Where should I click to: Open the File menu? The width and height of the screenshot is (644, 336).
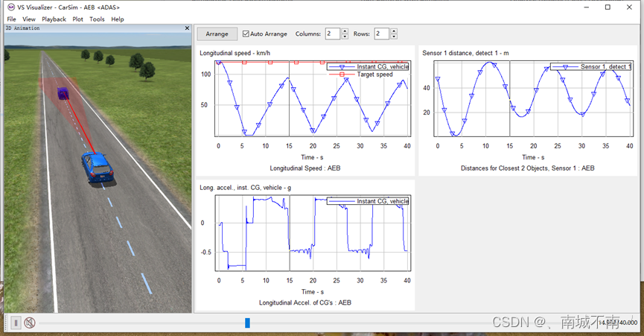[11, 19]
